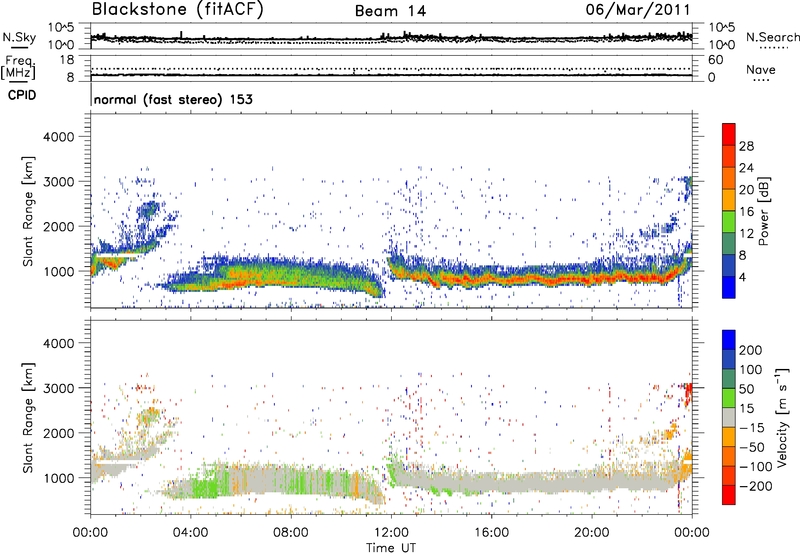Viewport: 800px width, 554px height.
Task: Click the "08:00" time tick label
Action: click(291, 533)
